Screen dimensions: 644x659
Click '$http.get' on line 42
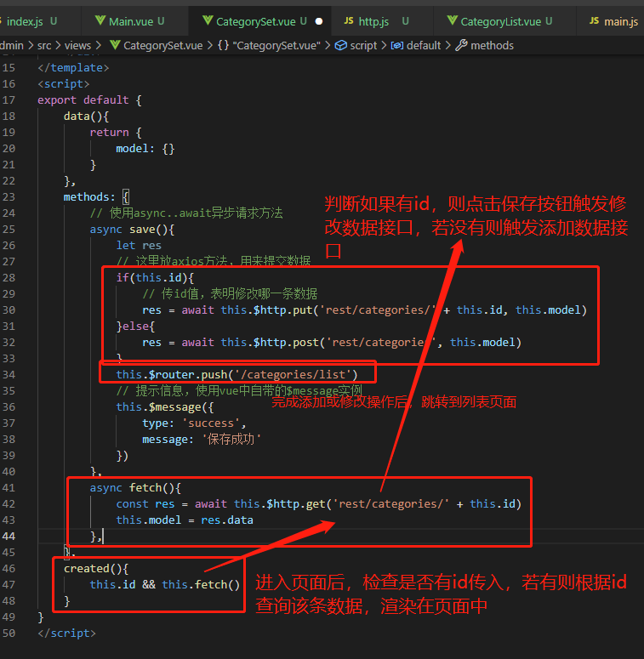(x=296, y=504)
